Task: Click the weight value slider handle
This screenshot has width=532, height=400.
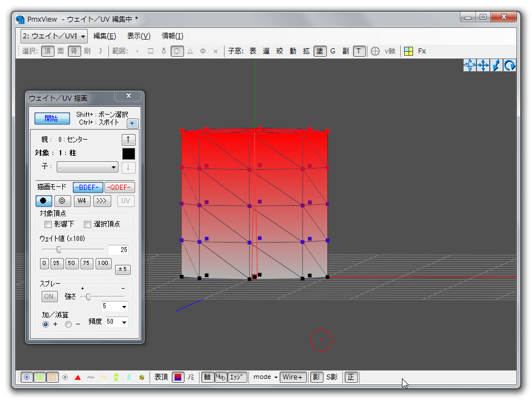Action: (x=59, y=250)
